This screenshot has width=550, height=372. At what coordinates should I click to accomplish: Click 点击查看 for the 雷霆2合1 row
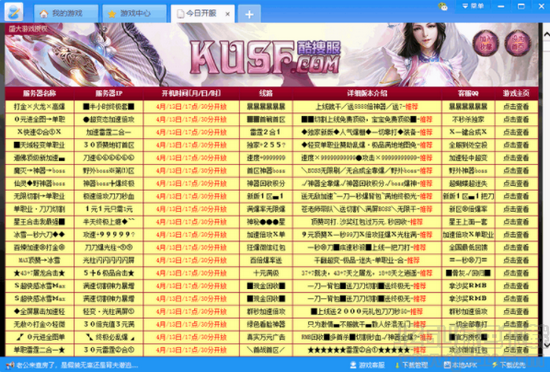click(516, 132)
